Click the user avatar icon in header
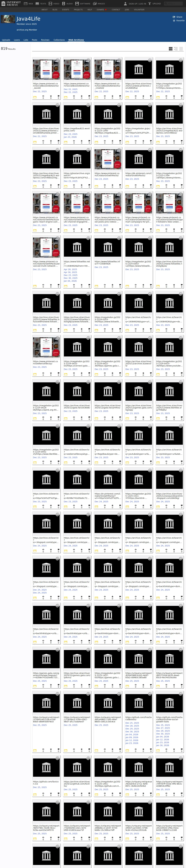The image size is (186, 868). pyautogui.click(x=126, y=4)
